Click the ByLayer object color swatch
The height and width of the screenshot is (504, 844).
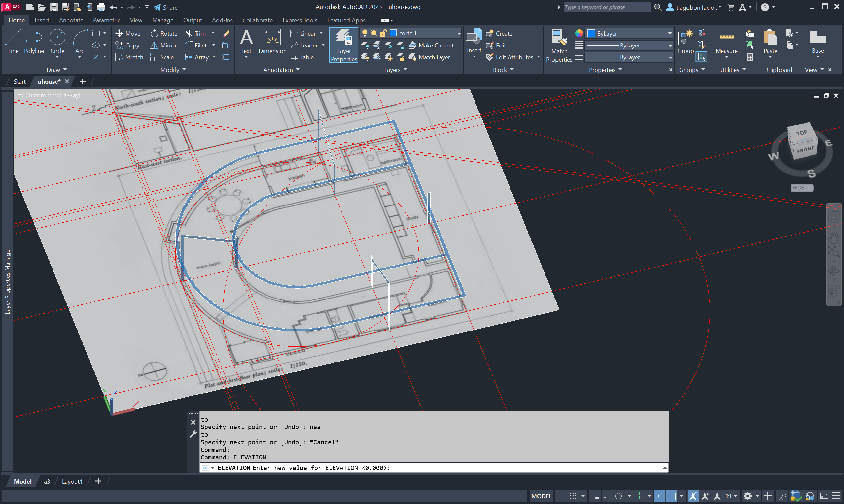(591, 33)
